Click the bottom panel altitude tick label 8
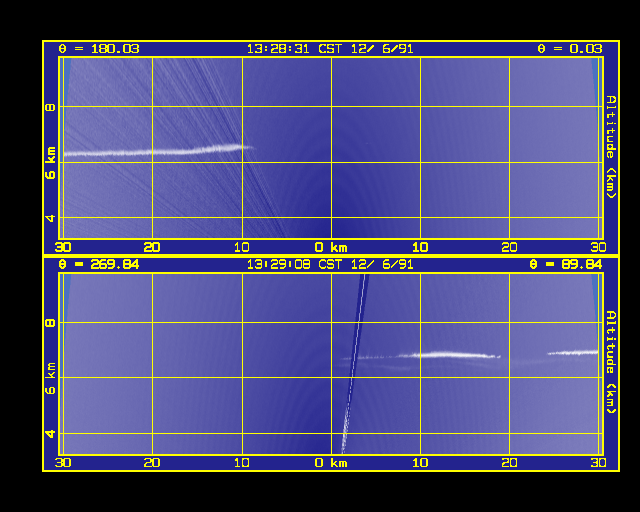Screen dimensions: 640x512 point(50,323)
